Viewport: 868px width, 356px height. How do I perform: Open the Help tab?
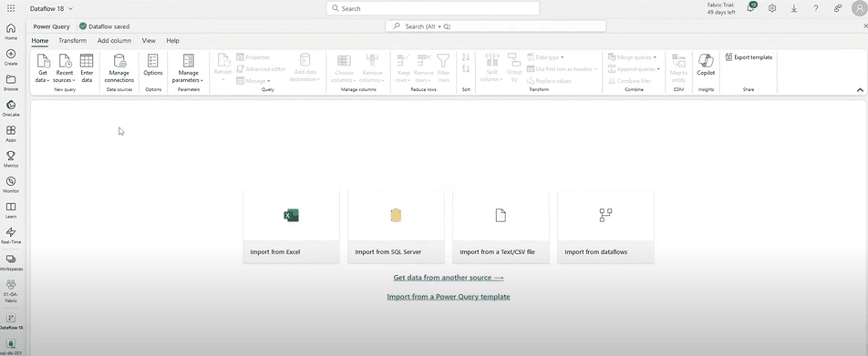pos(172,40)
